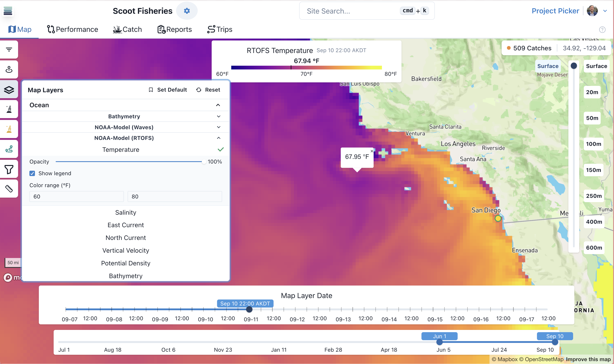The width and height of the screenshot is (614, 364).
Task: Open the Trips tab
Action: point(220,29)
